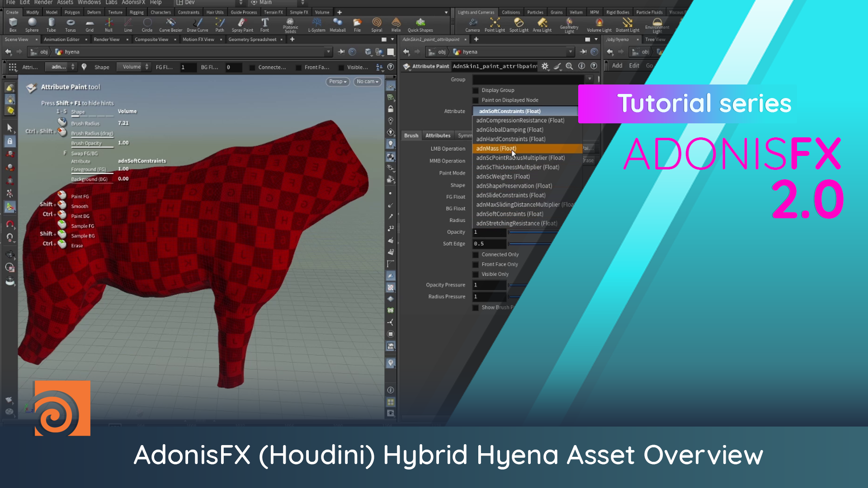Open the Vellum shelf tab
The width and height of the screenshot is (868, 488).
point(576,12)
